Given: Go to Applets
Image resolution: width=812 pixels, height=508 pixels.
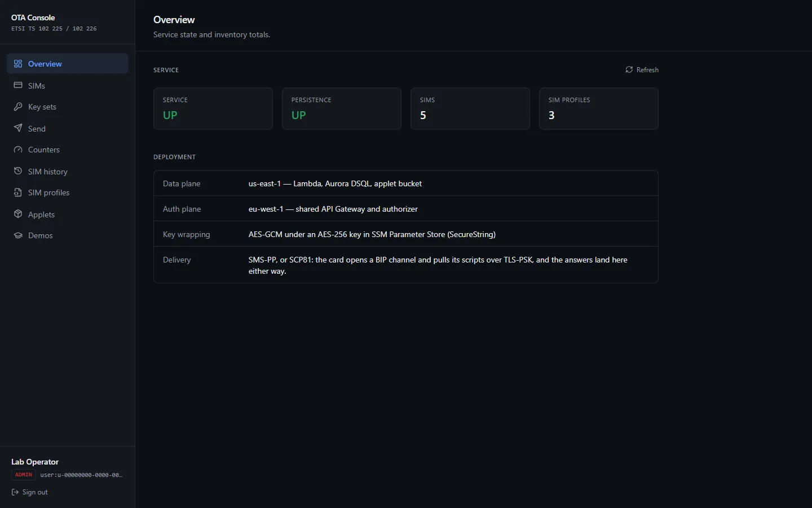Looking at the screenshot, I should 68,214.
